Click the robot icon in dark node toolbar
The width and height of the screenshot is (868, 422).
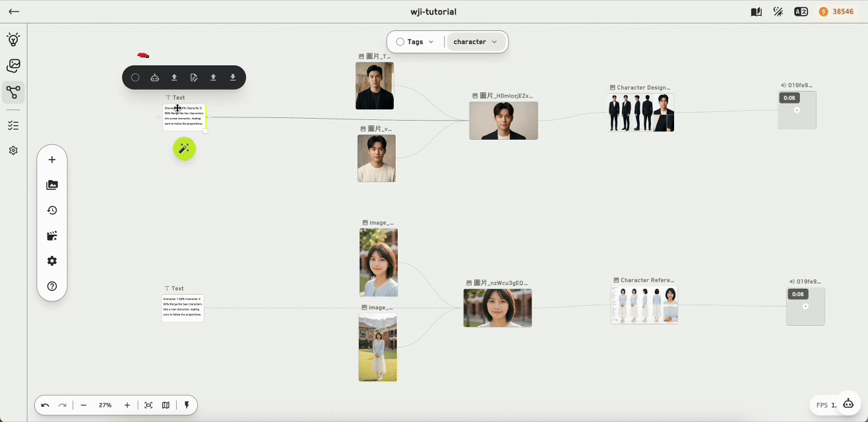[154, 77]
